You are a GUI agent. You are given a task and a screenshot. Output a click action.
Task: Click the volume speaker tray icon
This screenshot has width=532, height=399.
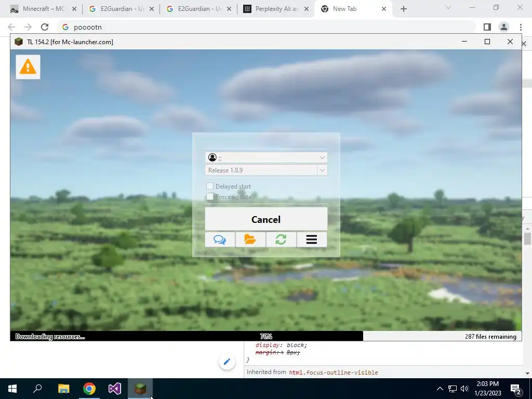pos(465,389)
